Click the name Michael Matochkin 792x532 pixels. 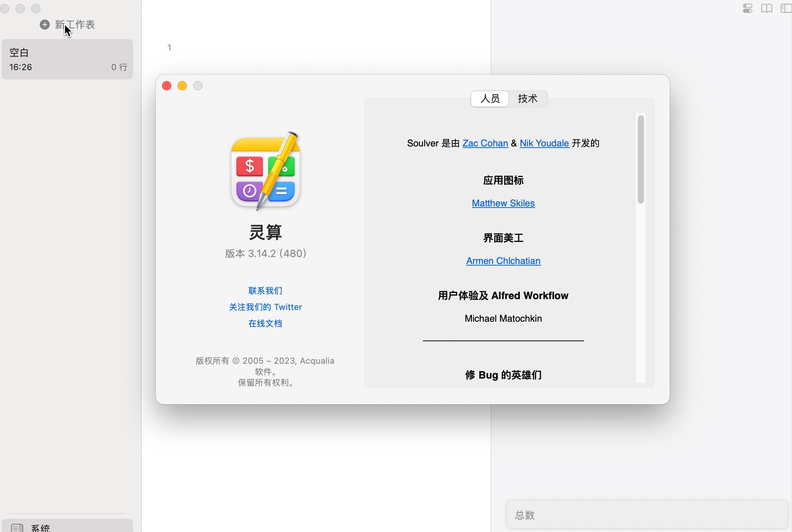click(x=503, y=318)
